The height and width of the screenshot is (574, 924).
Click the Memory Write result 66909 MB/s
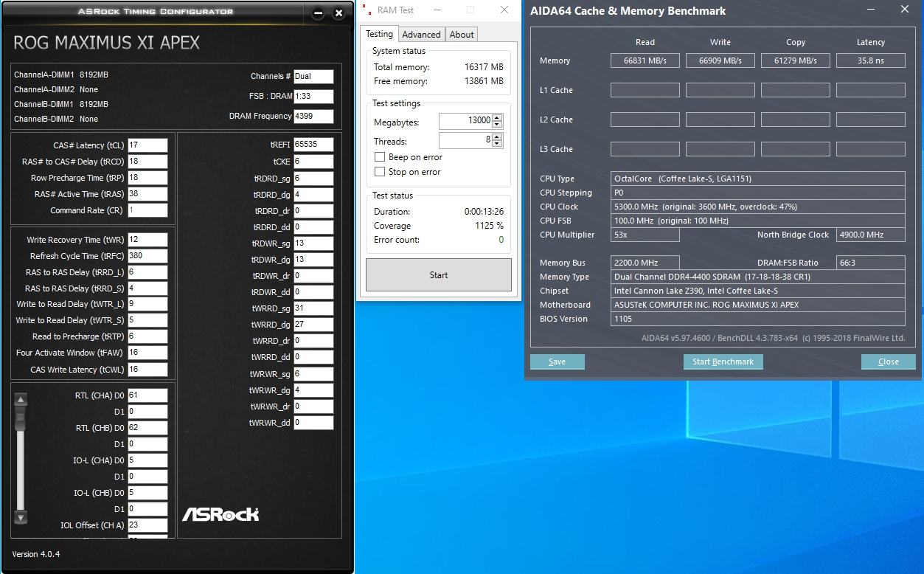[x=720, y=60]
